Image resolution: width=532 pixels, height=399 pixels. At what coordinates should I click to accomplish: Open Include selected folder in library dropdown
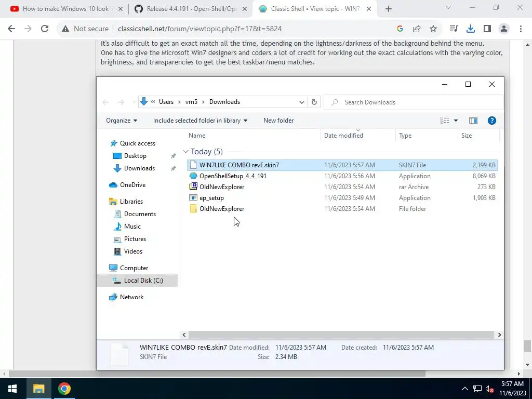coord(200,121)
